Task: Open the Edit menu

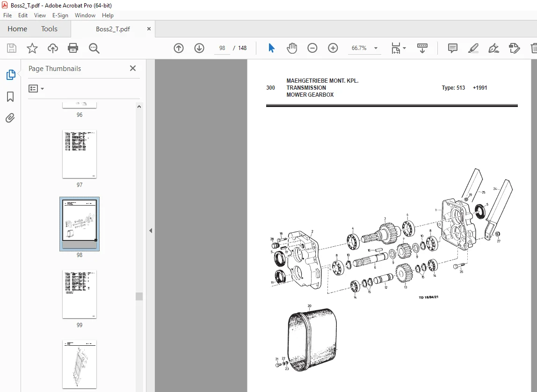Action: tap(23, 15)
